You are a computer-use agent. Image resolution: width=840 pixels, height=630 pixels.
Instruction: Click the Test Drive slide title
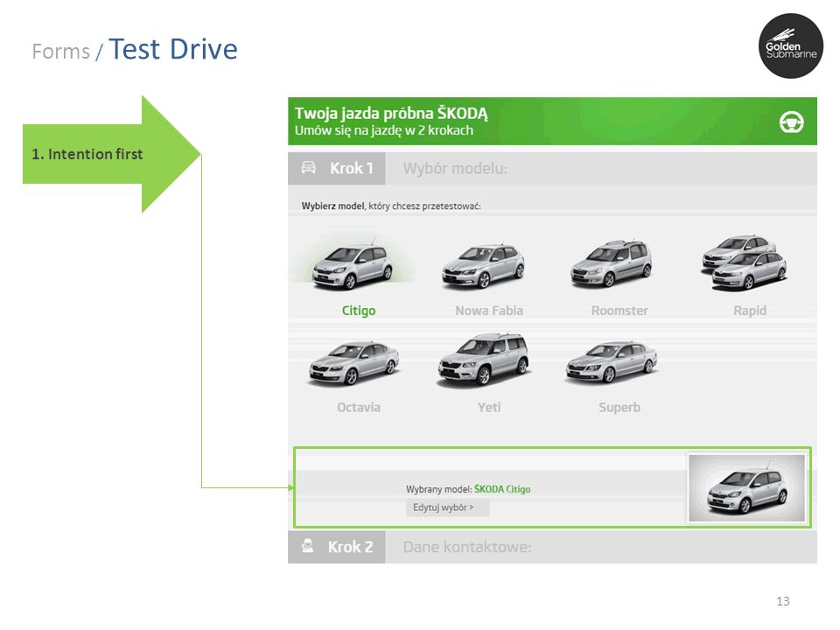(x=173, y=49)
